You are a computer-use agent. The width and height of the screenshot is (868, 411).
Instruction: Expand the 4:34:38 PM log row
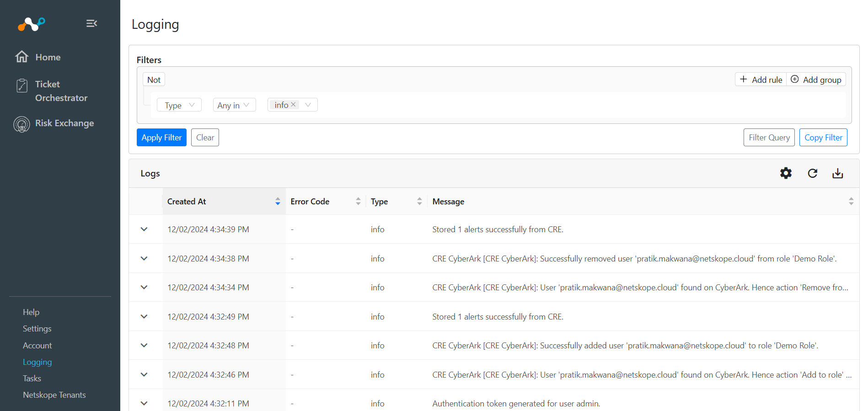point(144,258)
